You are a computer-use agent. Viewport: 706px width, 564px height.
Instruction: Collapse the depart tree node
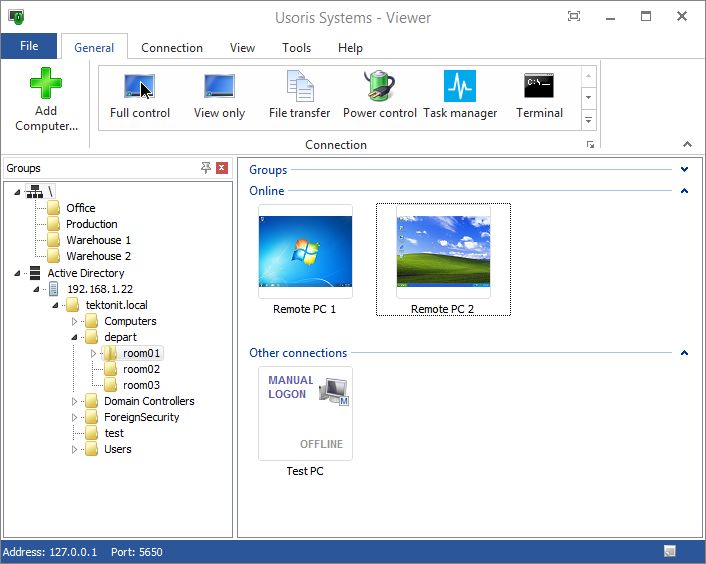[x=74, y=337]
